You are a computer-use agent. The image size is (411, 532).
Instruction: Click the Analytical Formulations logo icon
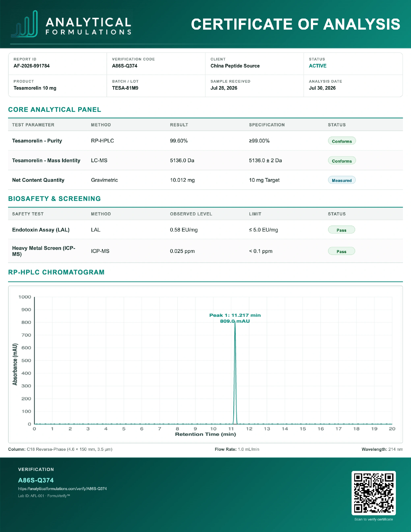click(24, 24)
